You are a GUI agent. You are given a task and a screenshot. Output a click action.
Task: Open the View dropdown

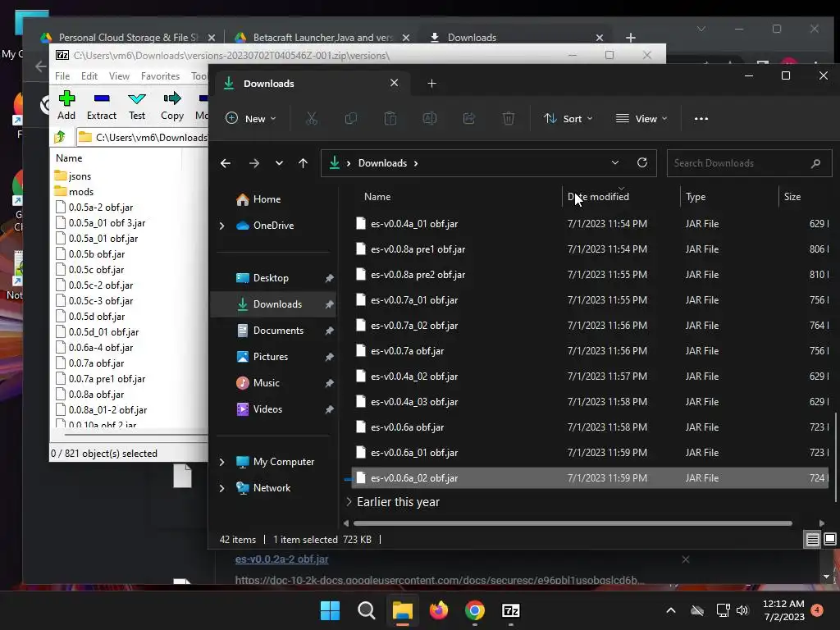tap(641, 118)
